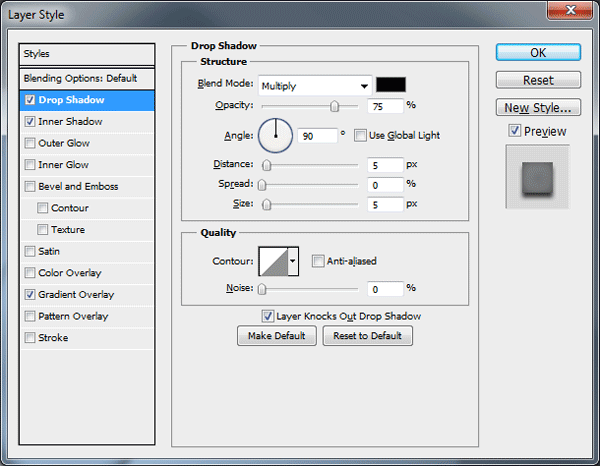Toggle the Preview checkbox

point(515,131)
